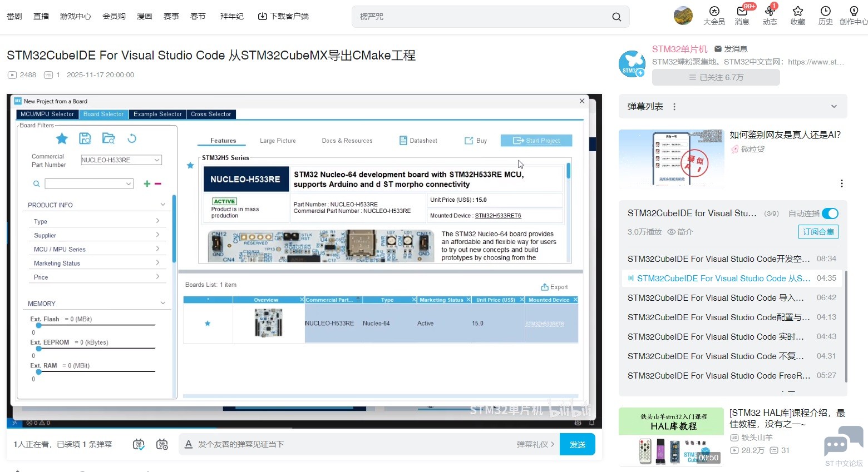The height and width of the screenshot is (472, 868).
Task: Switch to the MCU/MPU Selector tab
Action: coord(47,114)
